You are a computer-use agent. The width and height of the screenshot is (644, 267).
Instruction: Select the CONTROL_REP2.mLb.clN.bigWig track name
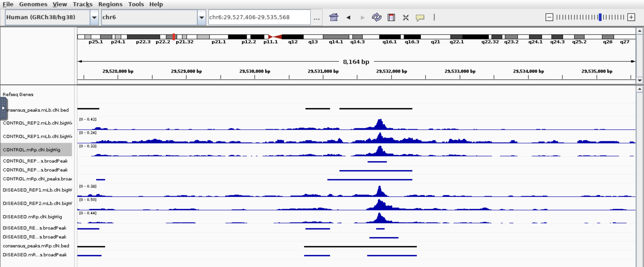[37, 123]
